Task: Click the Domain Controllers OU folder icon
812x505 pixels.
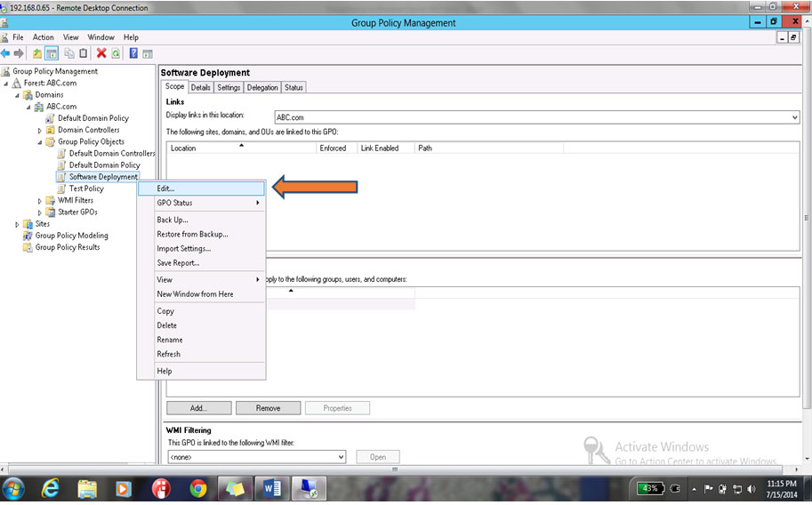Action: [50, 130]
